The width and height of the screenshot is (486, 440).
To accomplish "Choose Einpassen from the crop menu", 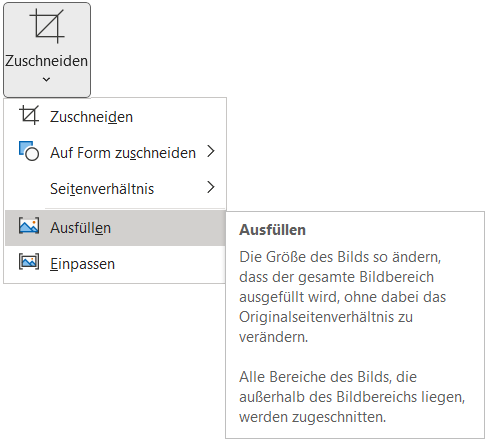I will [x=115, y=264].
